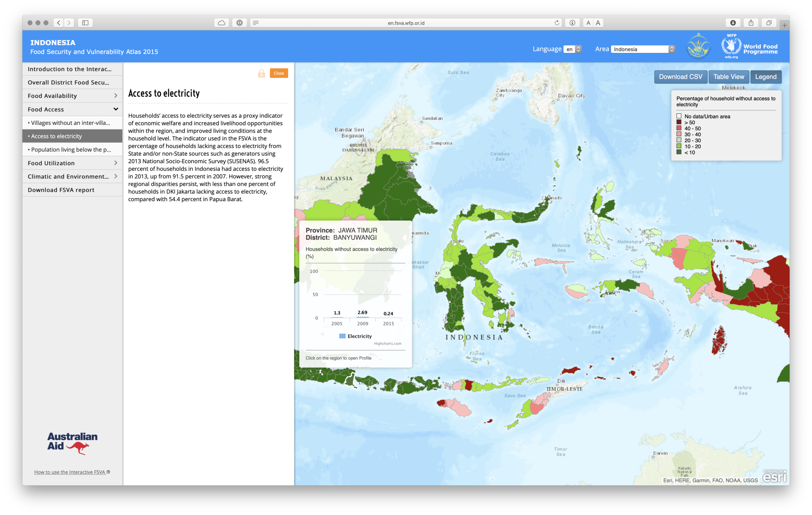The height and width of the screenshot is (515, 812).
Task: Select Population living below the poverty item
Action: tap(72, 150)
